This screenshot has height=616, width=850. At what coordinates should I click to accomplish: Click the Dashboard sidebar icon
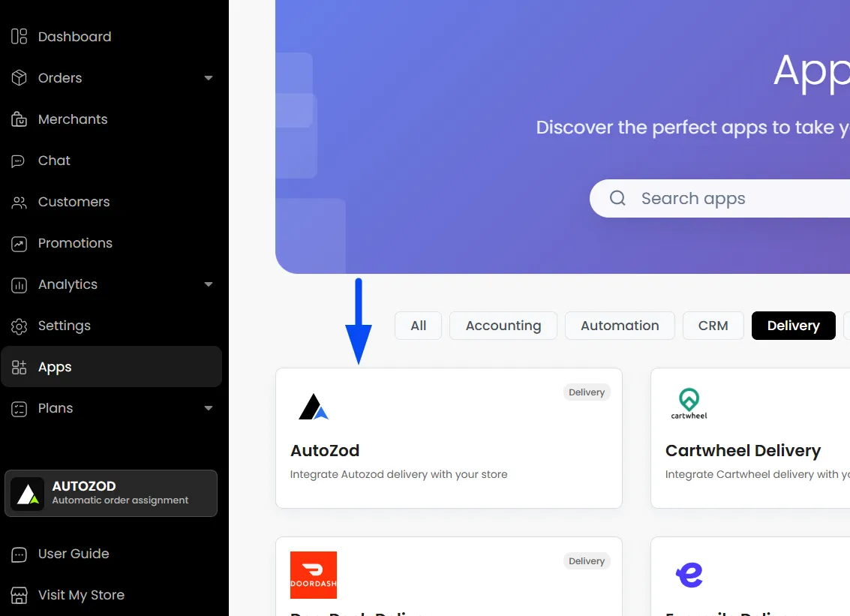(19, 36)
